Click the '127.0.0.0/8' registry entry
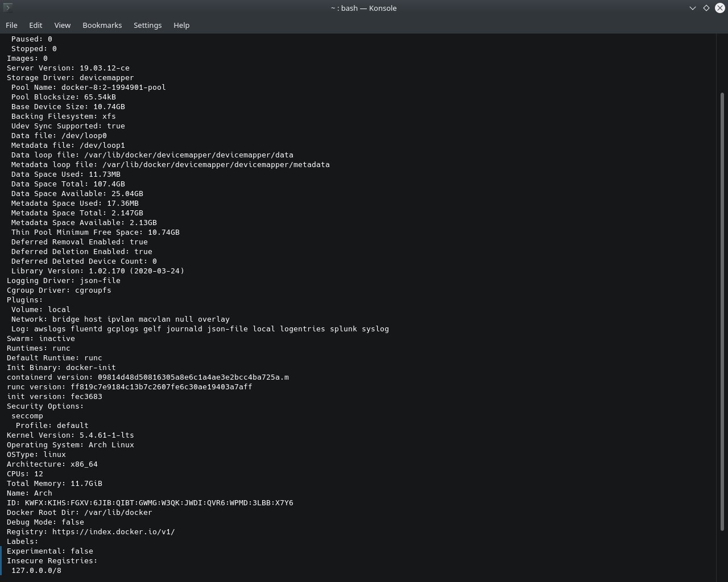Image resolution: width=728 pixels, height=582 pixels. (36, 571)
